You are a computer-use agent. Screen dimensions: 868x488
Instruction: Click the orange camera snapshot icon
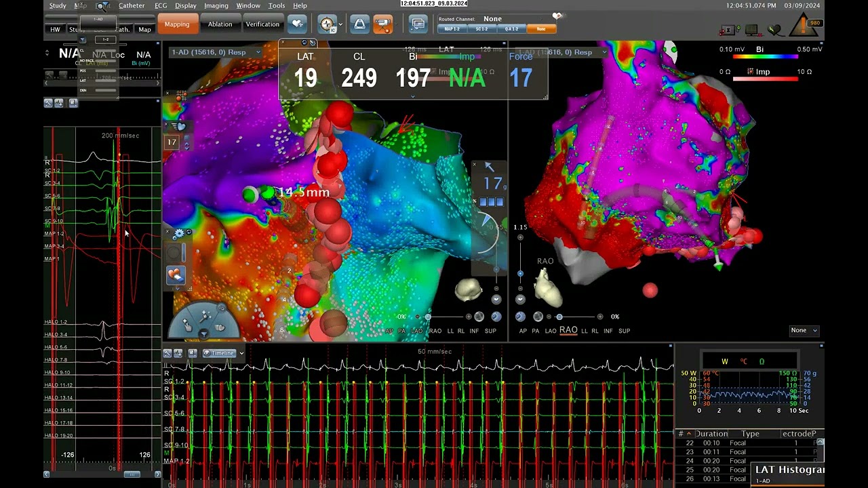tap(383, 24)
